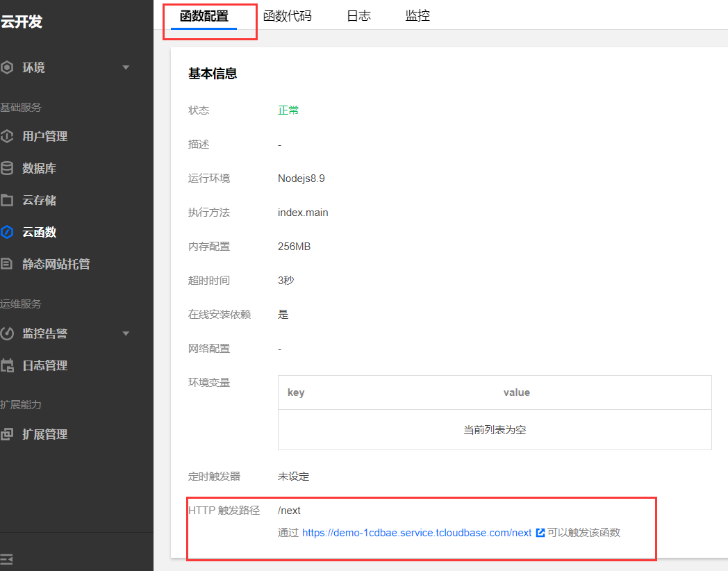Click the index.main execution method value

[303, 212]
